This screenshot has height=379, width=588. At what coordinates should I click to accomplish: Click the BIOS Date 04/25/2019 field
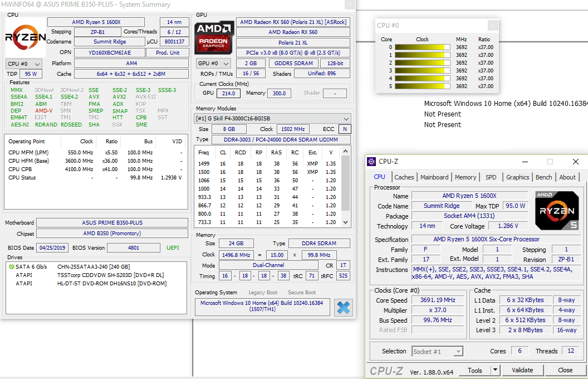[x=52, y=248]
